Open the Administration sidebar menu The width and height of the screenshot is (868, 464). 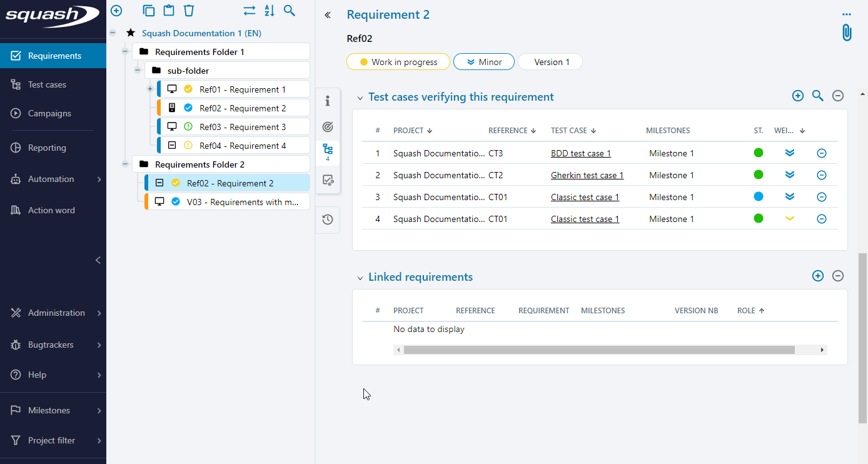tap(56, 313)
